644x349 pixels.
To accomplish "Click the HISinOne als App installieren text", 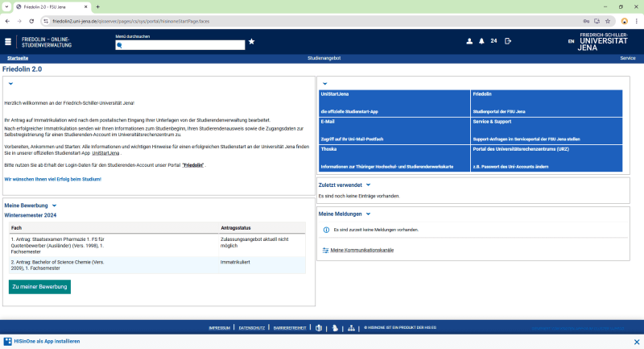I will coord(47,341).
